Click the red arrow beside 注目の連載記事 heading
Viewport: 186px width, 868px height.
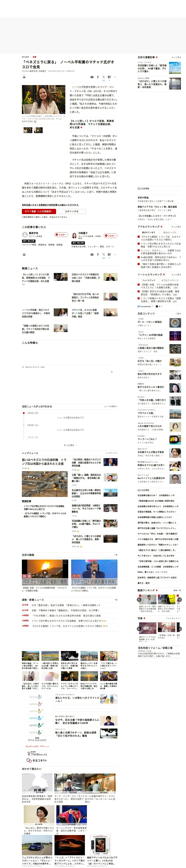click(157, 57)
